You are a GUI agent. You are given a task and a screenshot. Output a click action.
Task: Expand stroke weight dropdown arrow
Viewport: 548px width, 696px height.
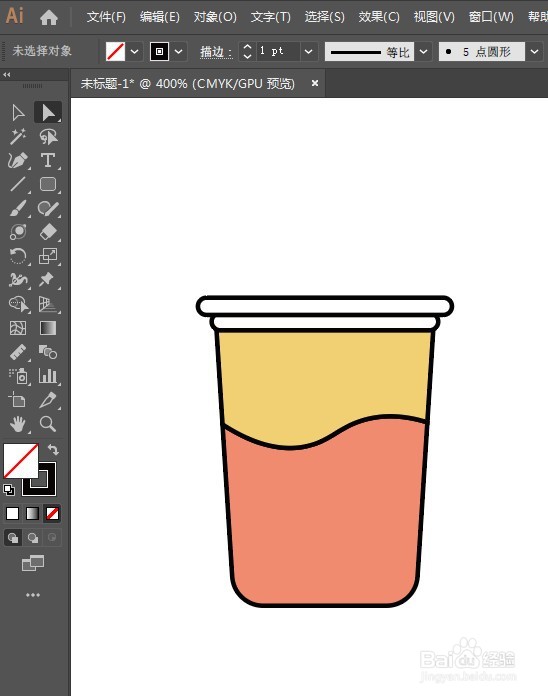pyautogui.click(x=308, y=51)
